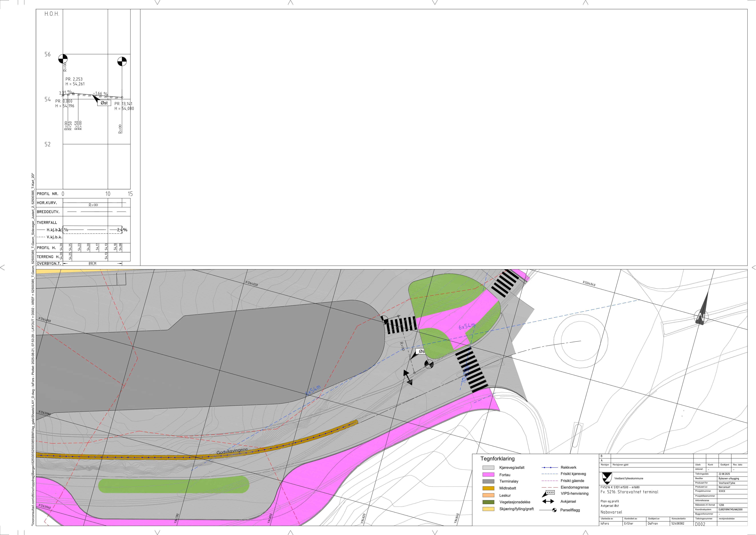Click the zebra crossing at the terminal island tip

(x=402, y=325)
